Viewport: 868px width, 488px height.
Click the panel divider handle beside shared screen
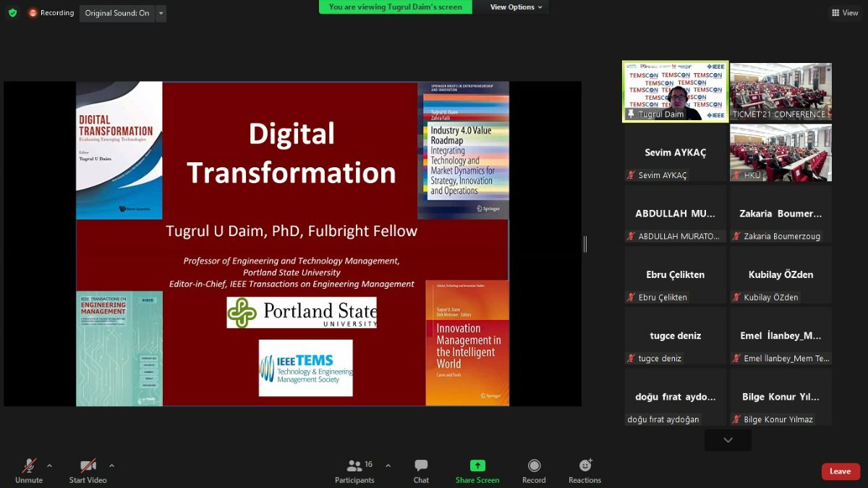click(585, 244)
